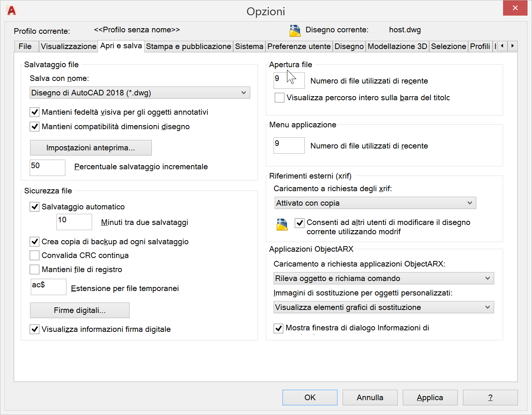Screen dimensions: 532x415
Task: Open Firme digitali settings
Action: click(79, 310)
